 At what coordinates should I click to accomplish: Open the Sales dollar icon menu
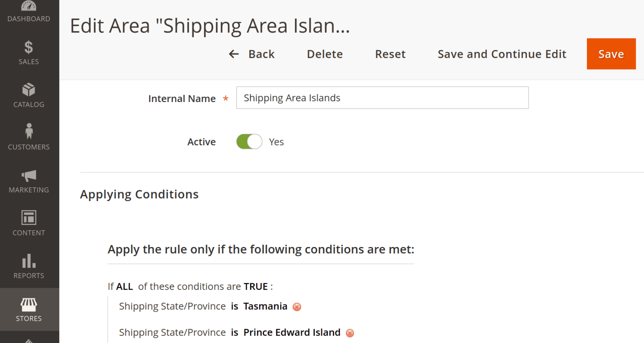click(29, 52)
